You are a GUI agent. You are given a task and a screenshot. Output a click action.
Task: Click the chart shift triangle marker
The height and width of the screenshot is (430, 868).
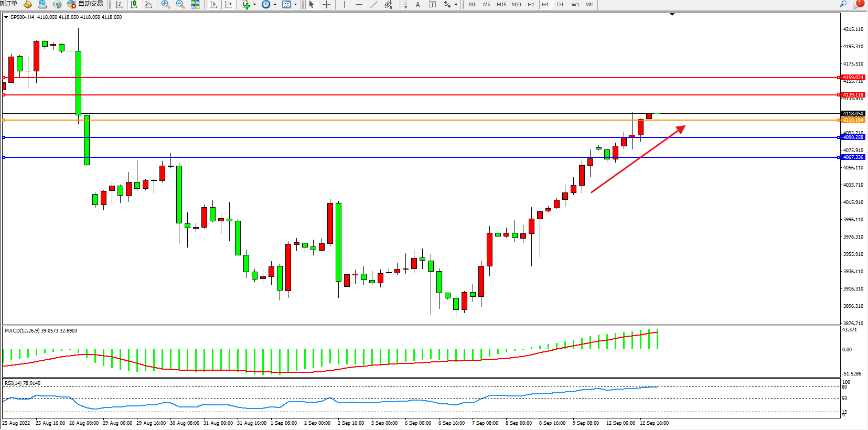coord(672,15)
